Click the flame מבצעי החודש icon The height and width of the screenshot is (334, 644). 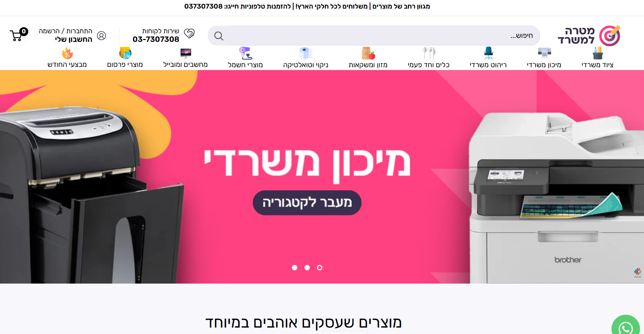(x=67, y=53)
